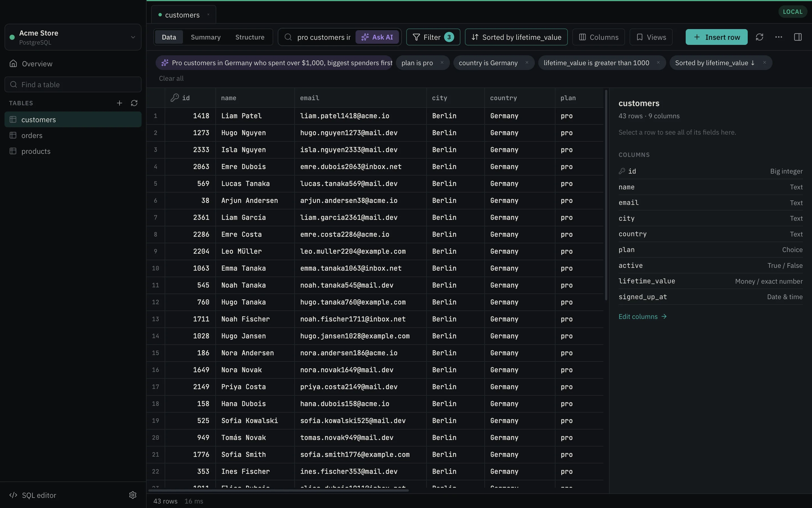
Task: Click the 'pro customers' search input
Action: click(324, 37)
